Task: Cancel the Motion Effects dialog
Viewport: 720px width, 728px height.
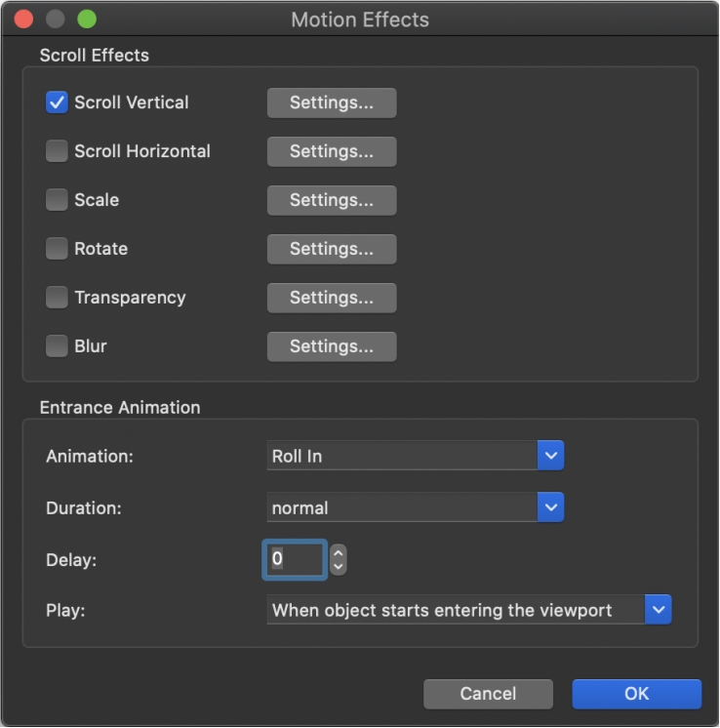Action: 488,694
